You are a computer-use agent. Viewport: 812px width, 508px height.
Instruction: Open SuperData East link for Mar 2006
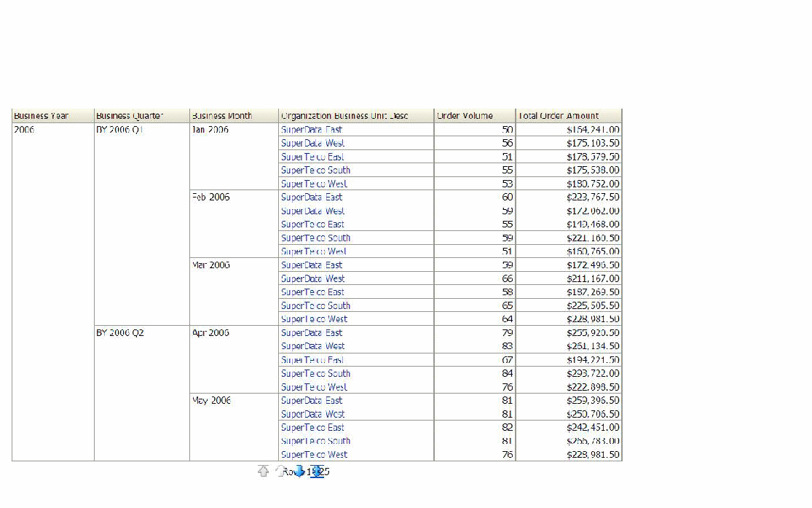click(311, 265)
